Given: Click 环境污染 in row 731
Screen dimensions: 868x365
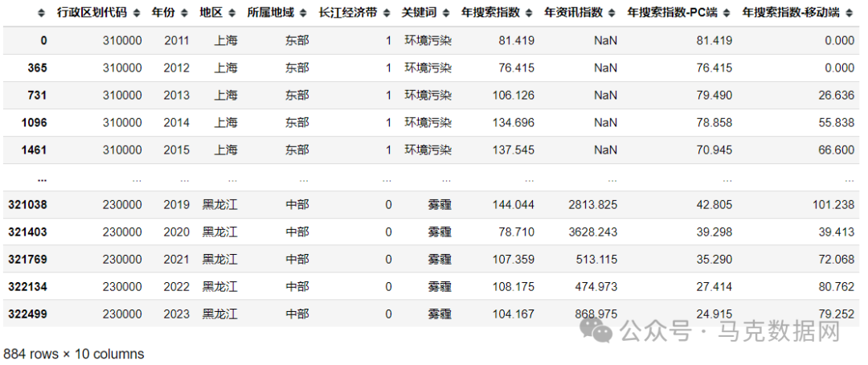Looking at the screenshot, I should point(428,95).
